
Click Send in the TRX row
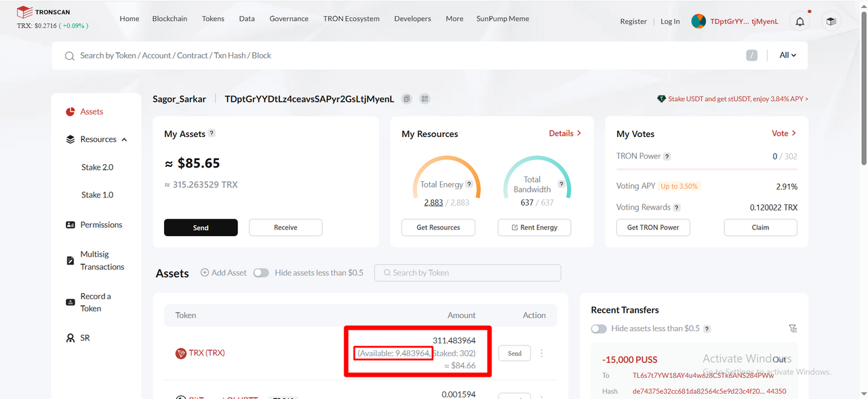(x=515, y=354)
